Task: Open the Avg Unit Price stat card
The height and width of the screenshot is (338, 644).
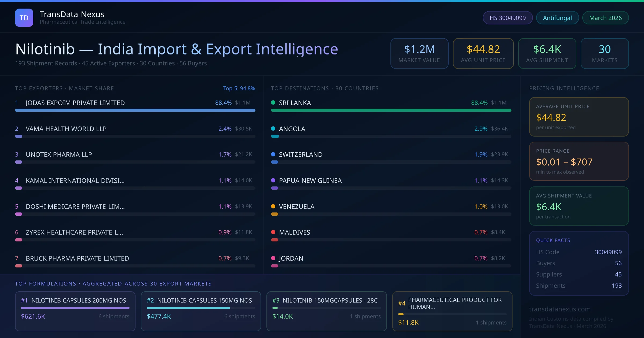Action: (483, 53)
